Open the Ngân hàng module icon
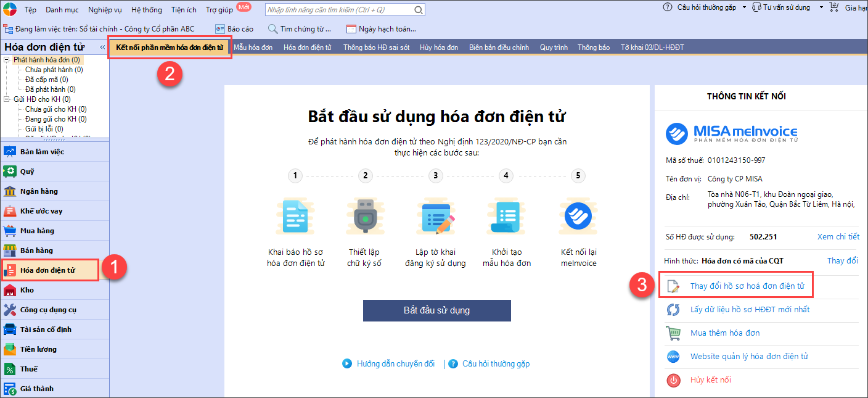Image resolution: width=868 pixels, height=398 pixels. 10,191
